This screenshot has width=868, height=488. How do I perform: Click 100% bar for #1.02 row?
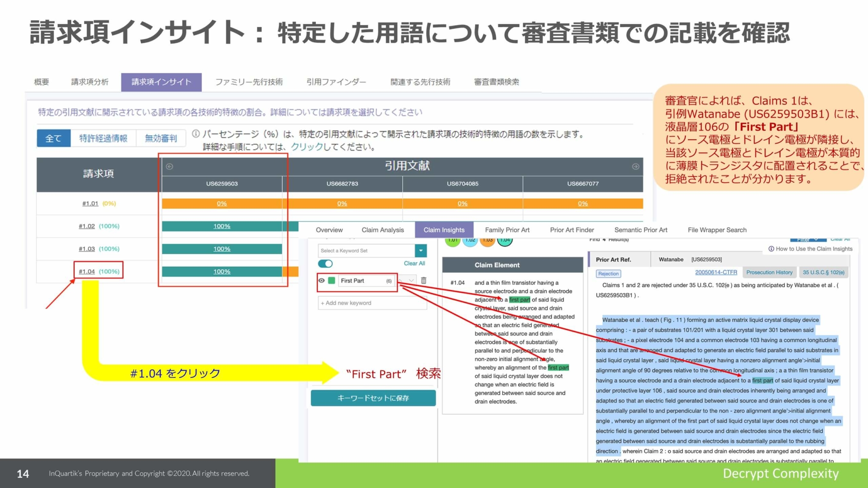(222, 226)
